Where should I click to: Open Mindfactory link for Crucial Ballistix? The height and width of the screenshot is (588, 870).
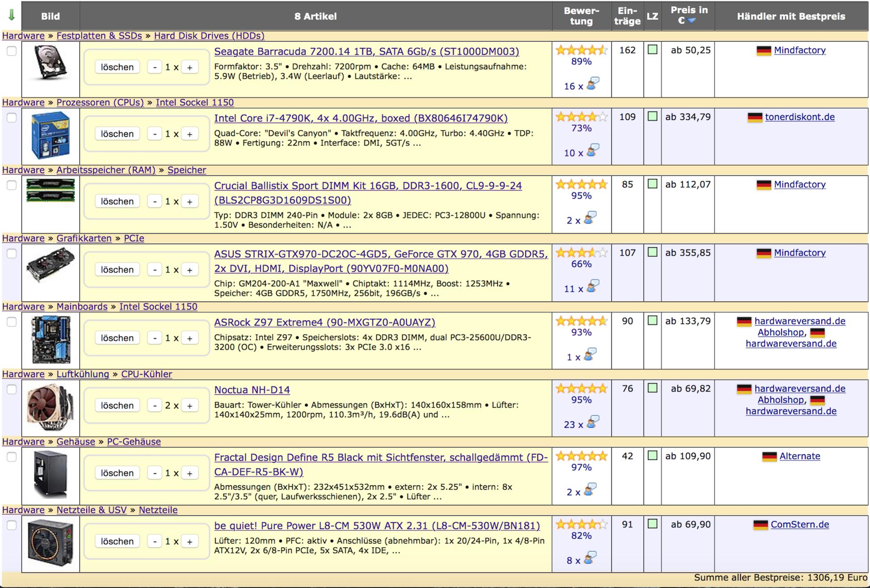tap(799, 184)
